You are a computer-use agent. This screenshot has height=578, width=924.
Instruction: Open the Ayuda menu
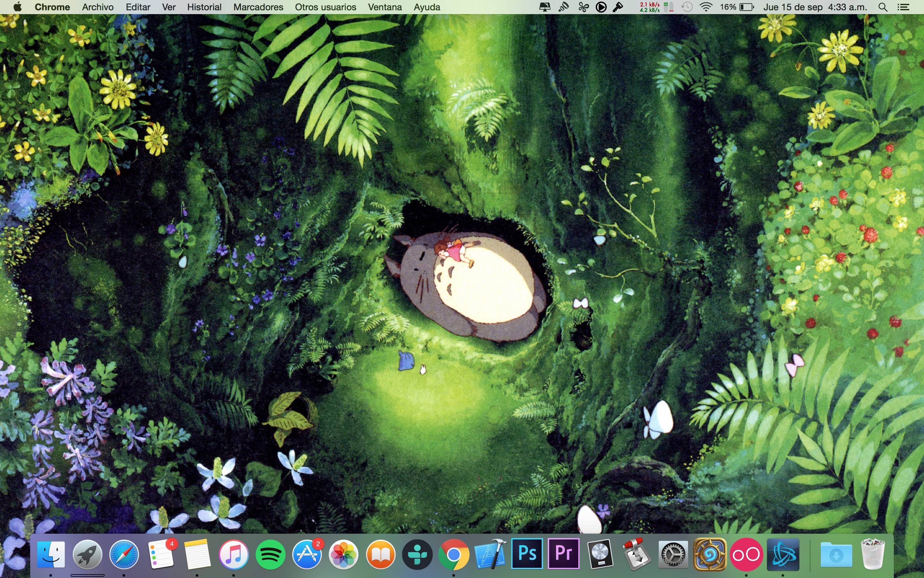tap(427, 7)
